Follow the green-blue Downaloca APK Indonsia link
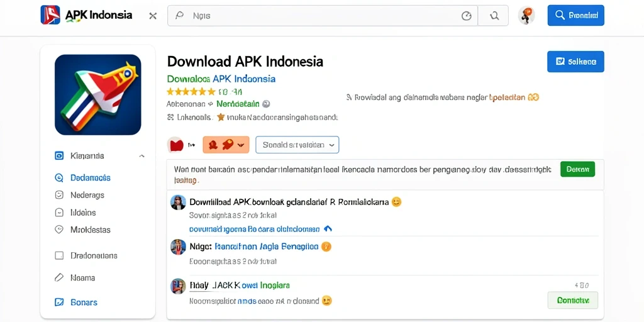Image resolution: width=644 pixels, height=322 pixels. [x=221, y=79]
